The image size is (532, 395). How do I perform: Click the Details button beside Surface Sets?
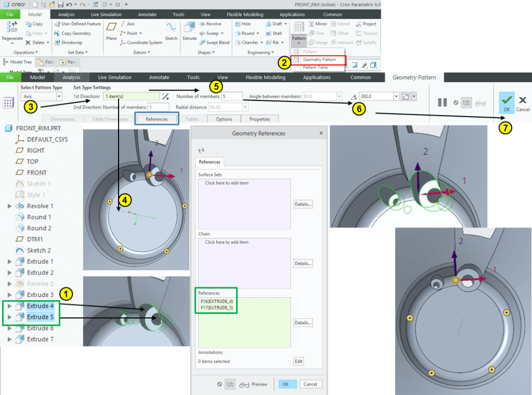pos(303,205)
